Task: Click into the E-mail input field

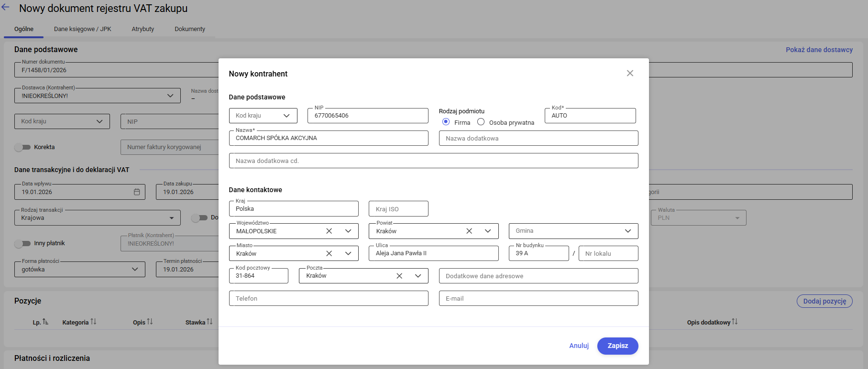Action: click(x=538, y=298)
